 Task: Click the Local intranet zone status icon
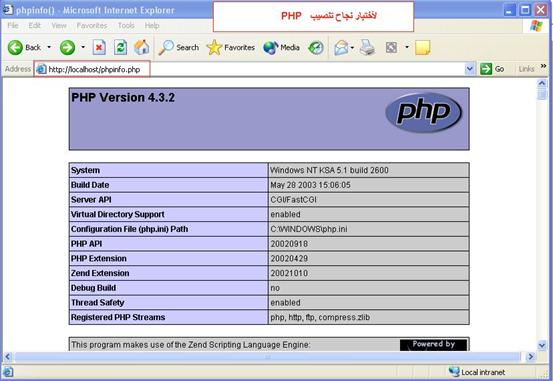coord(454,372)
